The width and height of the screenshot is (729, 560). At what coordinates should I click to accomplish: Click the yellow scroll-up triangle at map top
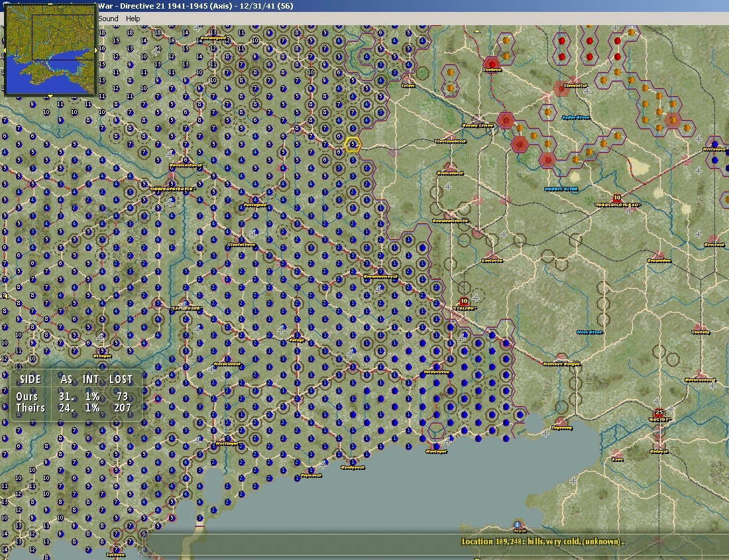click(x=477, y=30)
